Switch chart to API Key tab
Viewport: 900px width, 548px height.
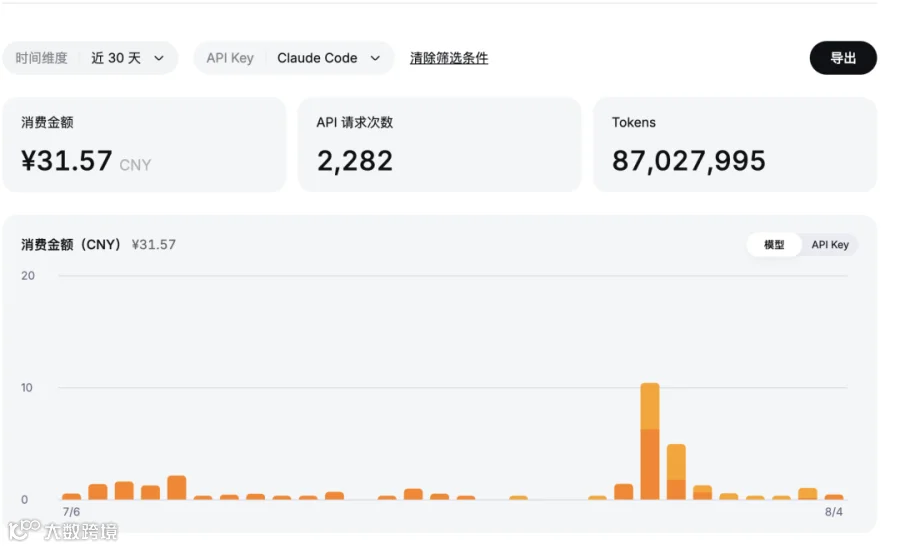829,245
